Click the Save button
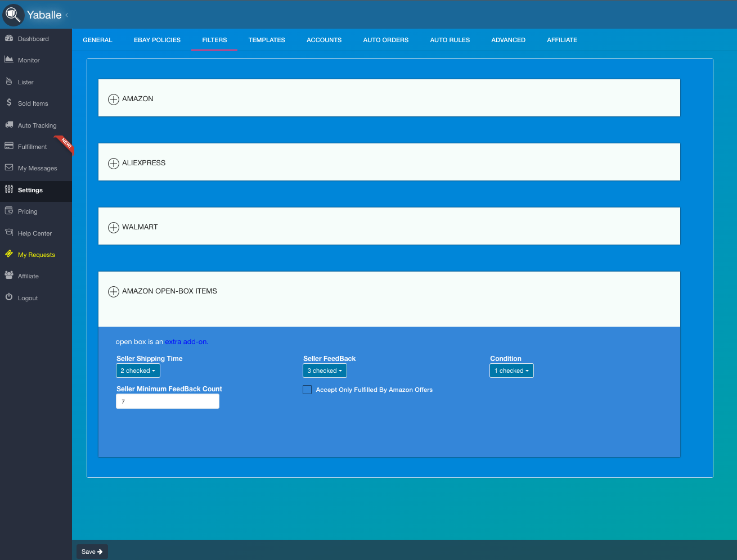This screenshot has height=560, width=737. [x=92, y=552]
